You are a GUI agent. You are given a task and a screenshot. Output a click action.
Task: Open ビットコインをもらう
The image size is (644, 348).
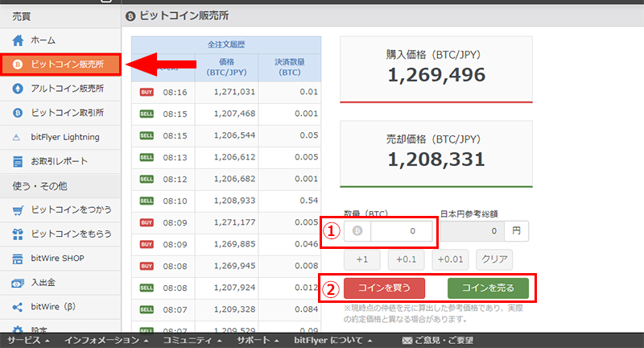pos(60,234)
